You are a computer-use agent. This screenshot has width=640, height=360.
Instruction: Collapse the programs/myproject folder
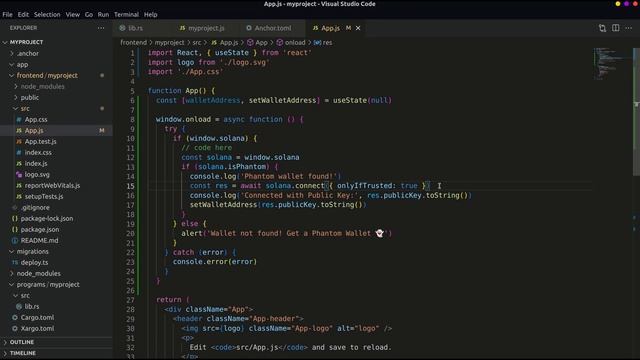[x=48, y=284]
